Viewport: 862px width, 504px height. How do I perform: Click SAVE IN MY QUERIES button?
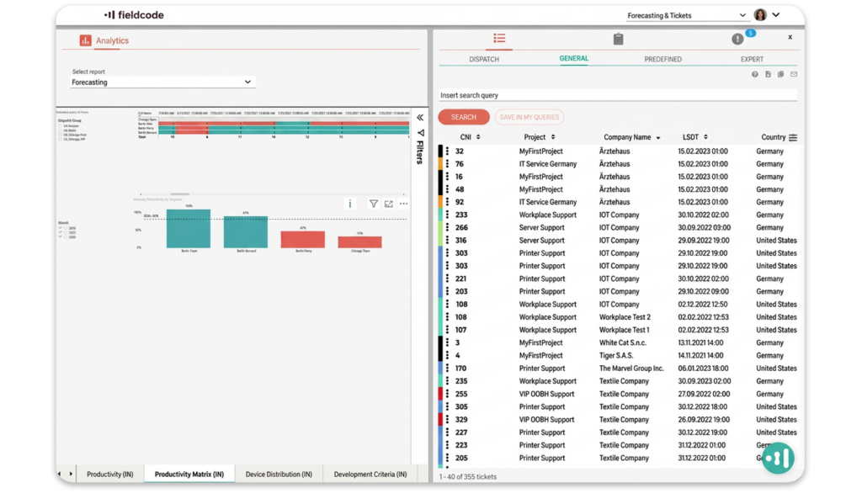point(529,117)
